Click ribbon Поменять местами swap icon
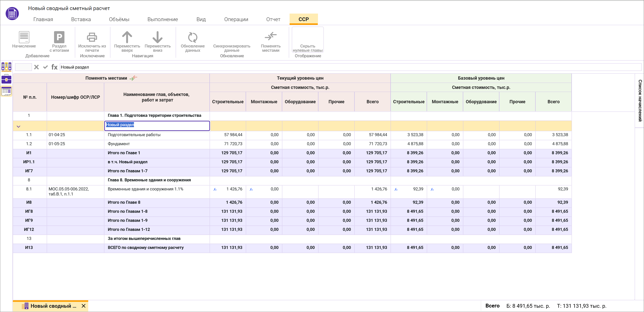The image size is (644, 312). click(270, 37)
